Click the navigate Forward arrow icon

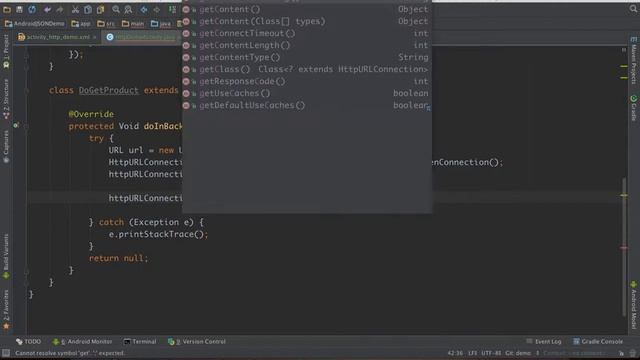156,9
